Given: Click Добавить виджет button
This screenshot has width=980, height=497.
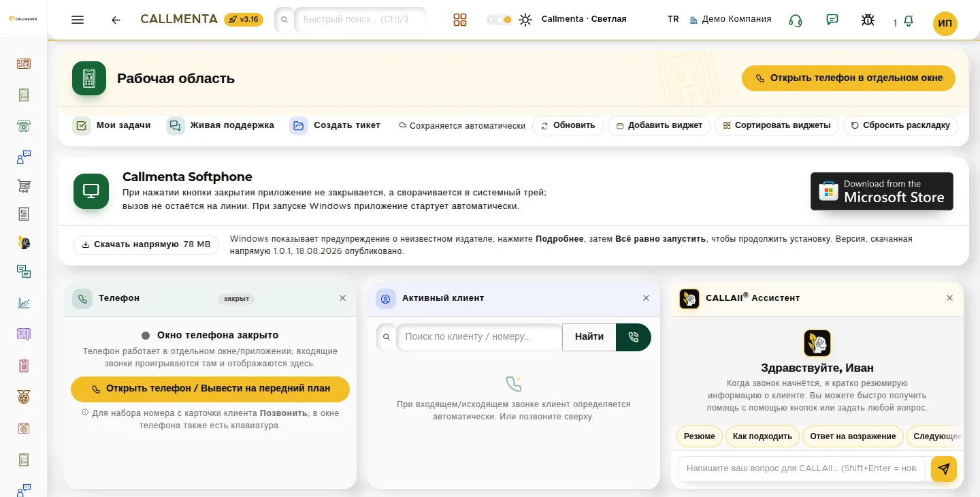Looking at the screenshot, I should [659, 125].
